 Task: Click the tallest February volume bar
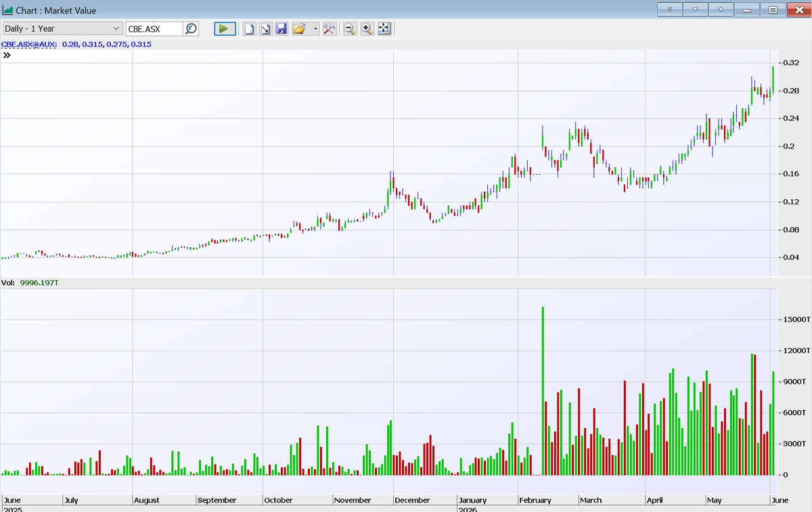(x=543, y=391)
